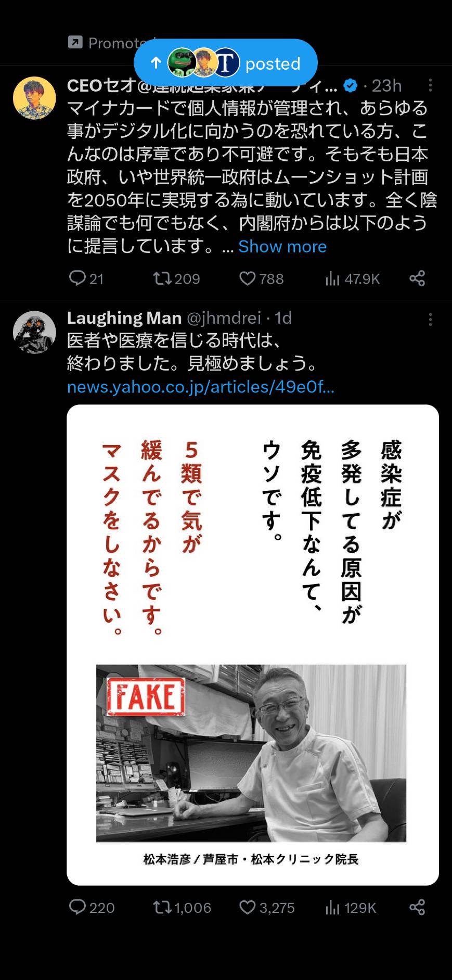Tap the new posts pill
452x980 pixels.
click(x=226, y=62)
